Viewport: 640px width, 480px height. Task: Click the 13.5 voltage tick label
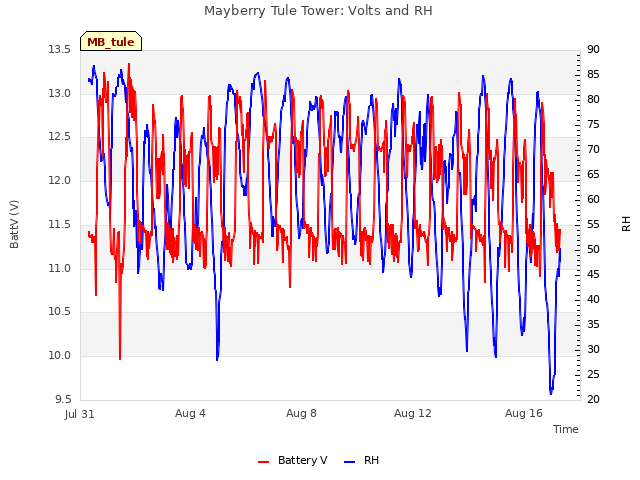[60, 49]
